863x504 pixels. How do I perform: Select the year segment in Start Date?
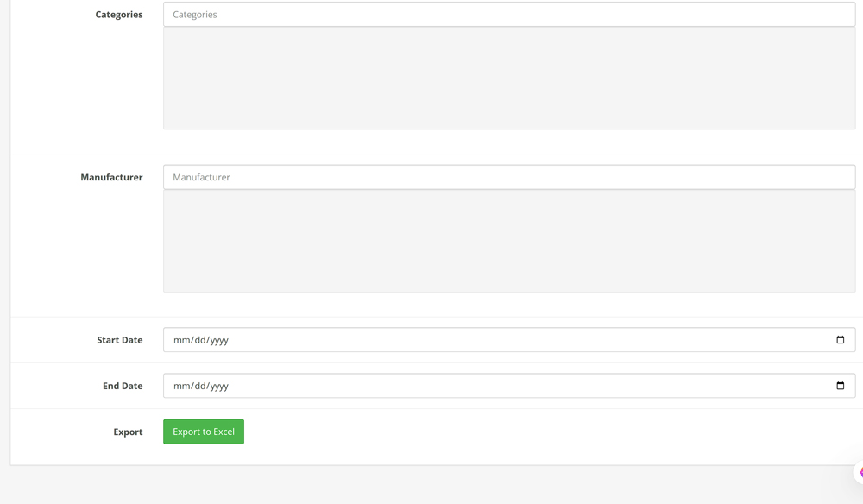click(x=218, y=340)
